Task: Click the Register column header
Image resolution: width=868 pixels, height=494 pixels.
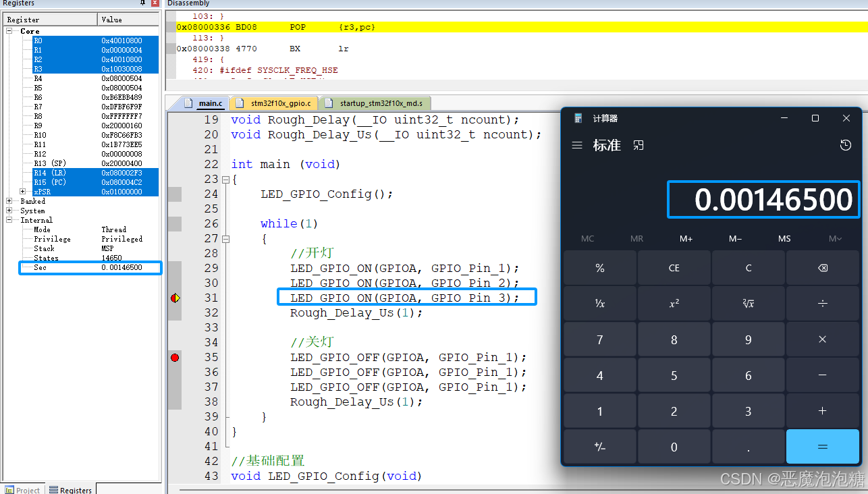Action: [51, 20]
